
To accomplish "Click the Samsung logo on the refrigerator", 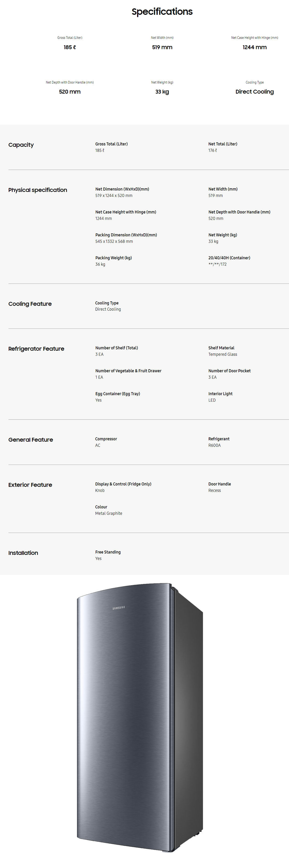I will click(x=119, y=608).
